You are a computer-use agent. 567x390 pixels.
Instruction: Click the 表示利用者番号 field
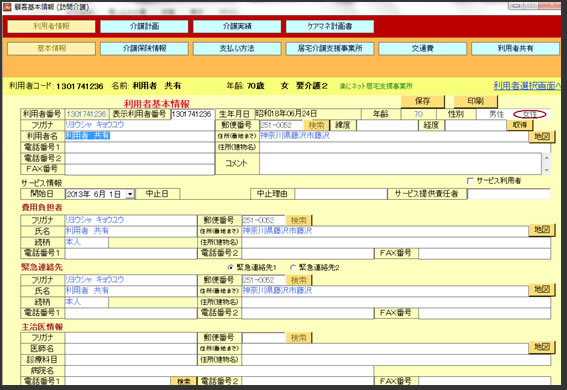[193, 114]
